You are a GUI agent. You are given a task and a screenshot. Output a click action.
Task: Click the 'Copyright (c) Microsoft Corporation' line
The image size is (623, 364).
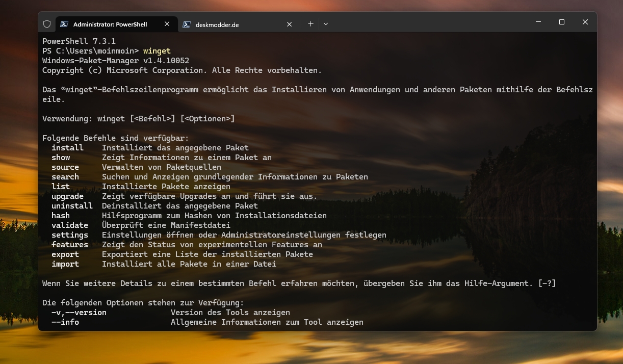(x=182, y=70)
